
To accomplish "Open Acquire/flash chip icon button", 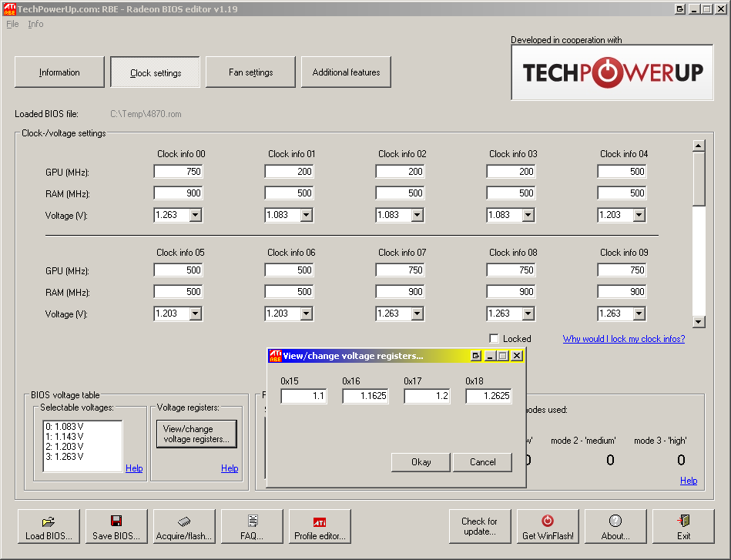I will 184,526.
